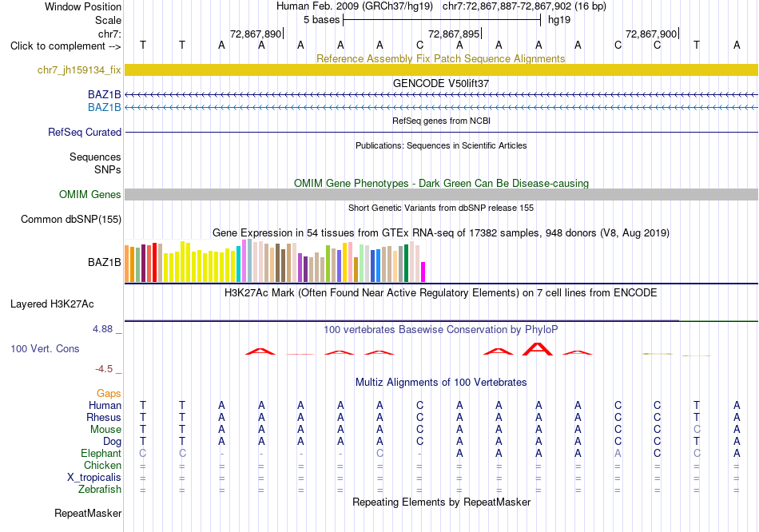Select the 'Elephant' alignment row label
This screenshot has height=532, width=759.
pyautogui.click(x=101, y=454)
